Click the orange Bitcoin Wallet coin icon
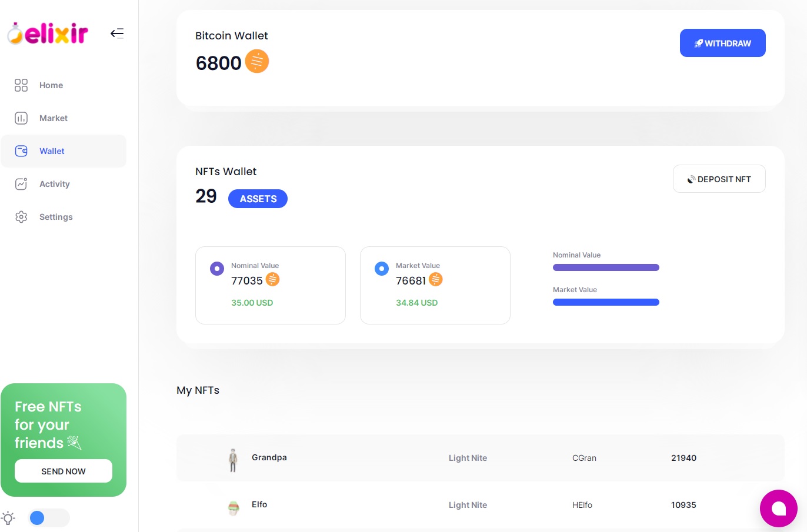Screen dimensions: 807x532 (256, 61)
